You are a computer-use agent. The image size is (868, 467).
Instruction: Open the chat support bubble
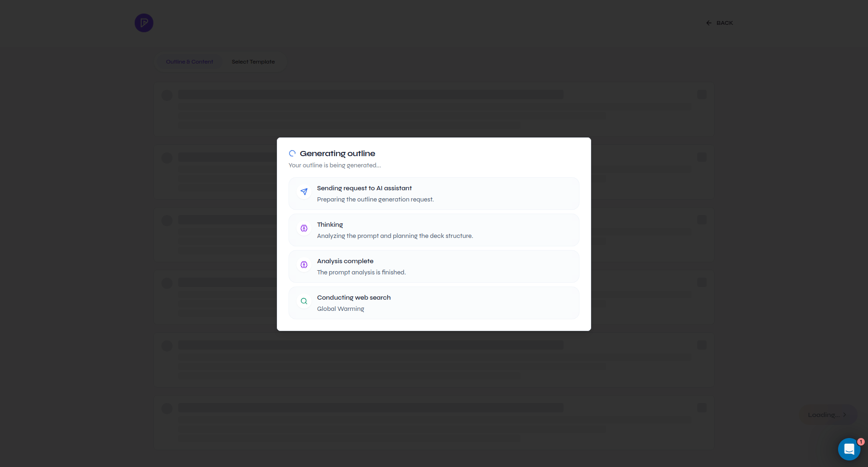coord(849,449)
